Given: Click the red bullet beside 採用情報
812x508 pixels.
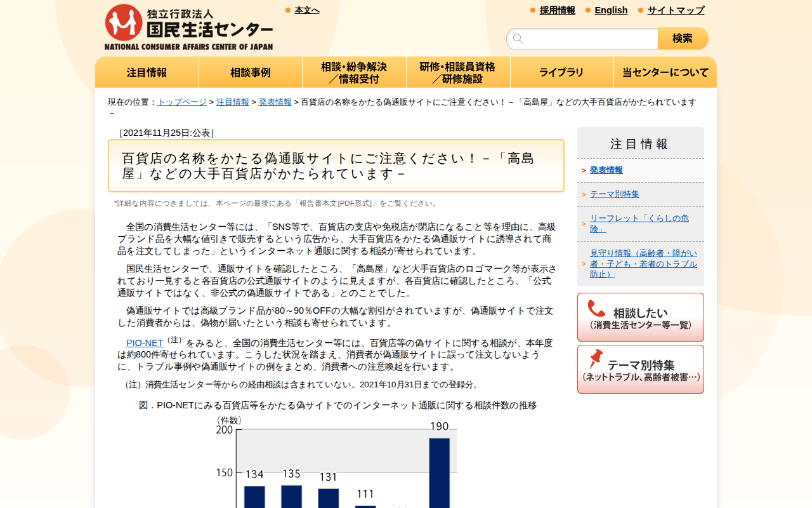Looking at the screenshot, I should tap(531, 10).
